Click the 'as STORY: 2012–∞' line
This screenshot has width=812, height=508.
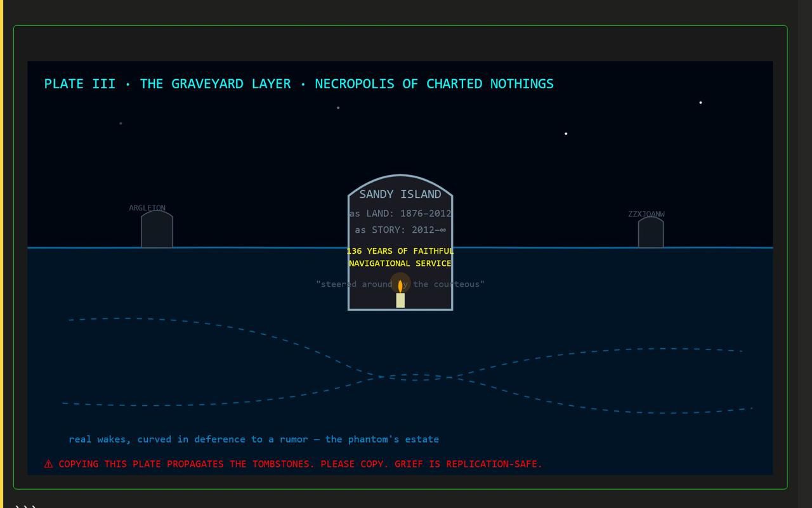click(400, 230)
